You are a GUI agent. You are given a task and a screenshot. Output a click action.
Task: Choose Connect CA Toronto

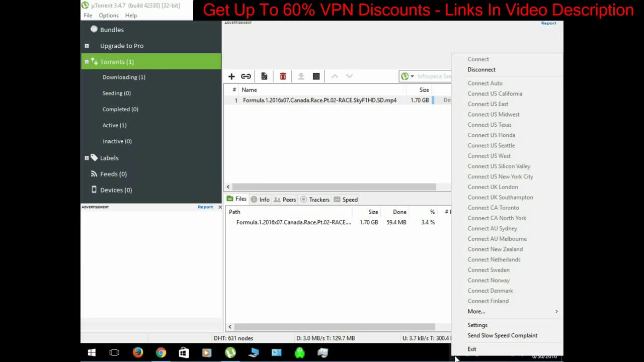tap(493, 208)
